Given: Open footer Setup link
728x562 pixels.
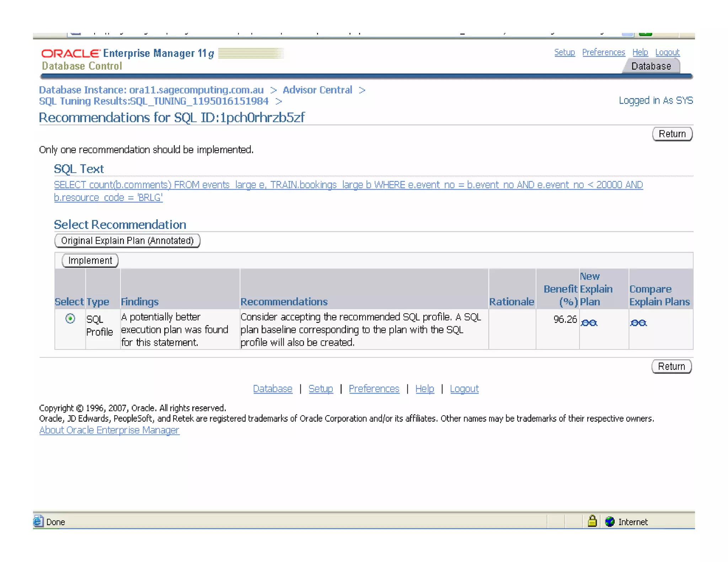Looking at the screenshot, I should pyautogui.click(x=321, y=389).
